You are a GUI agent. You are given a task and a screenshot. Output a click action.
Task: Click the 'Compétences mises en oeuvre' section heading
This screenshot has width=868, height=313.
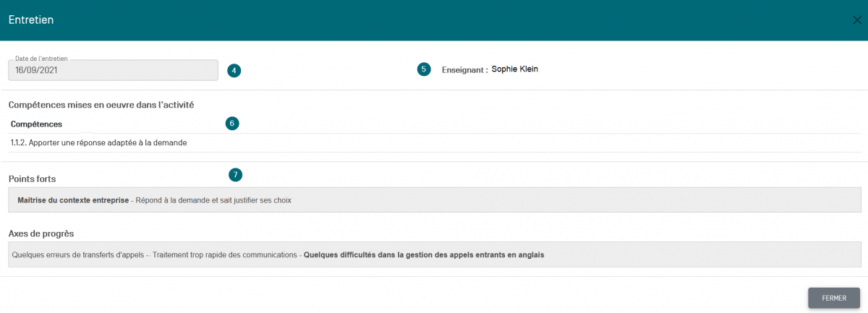[x=101, y=105]
